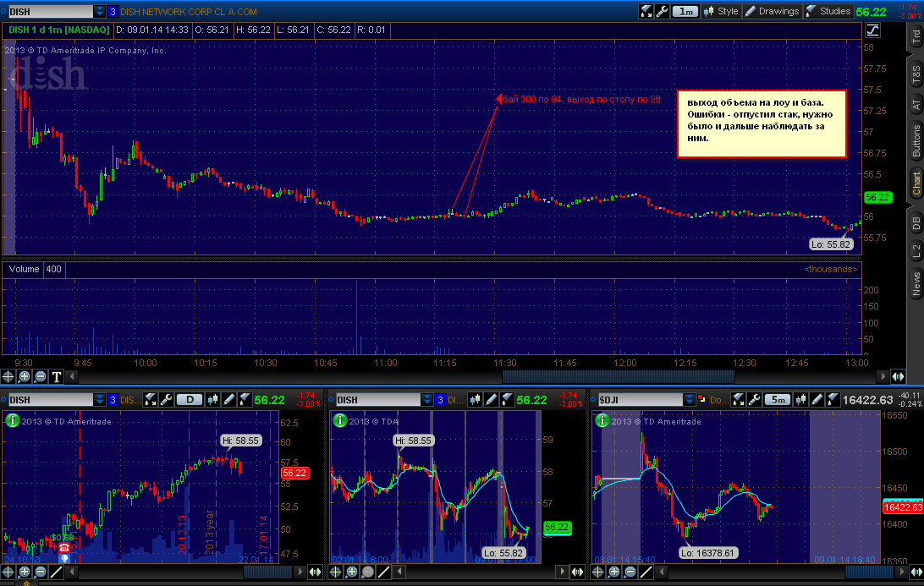The width and height of the screenshot is (924, 586).
Task: Open the News side tab
Action: click(x=916, y=284)
